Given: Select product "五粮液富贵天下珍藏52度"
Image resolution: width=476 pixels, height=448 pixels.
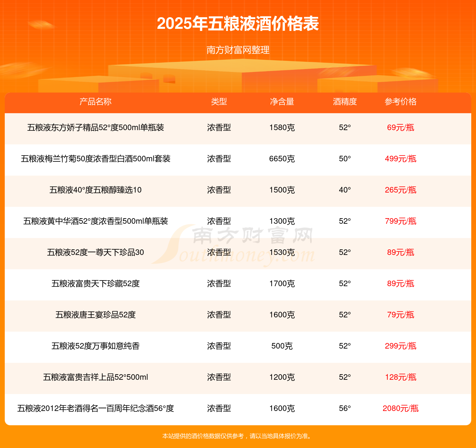Looking at the screenshot, I should pyautogui.click(x=95, y=284).
